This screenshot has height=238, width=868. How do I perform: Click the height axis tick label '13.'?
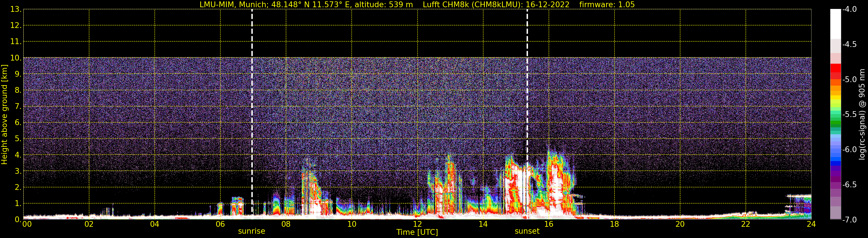(x=16, y=10)
